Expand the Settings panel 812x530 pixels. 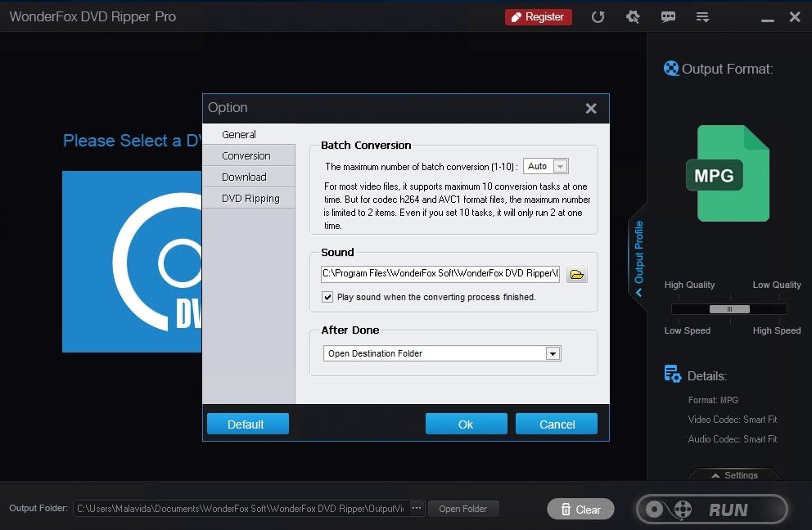click(x=735, y=475)
